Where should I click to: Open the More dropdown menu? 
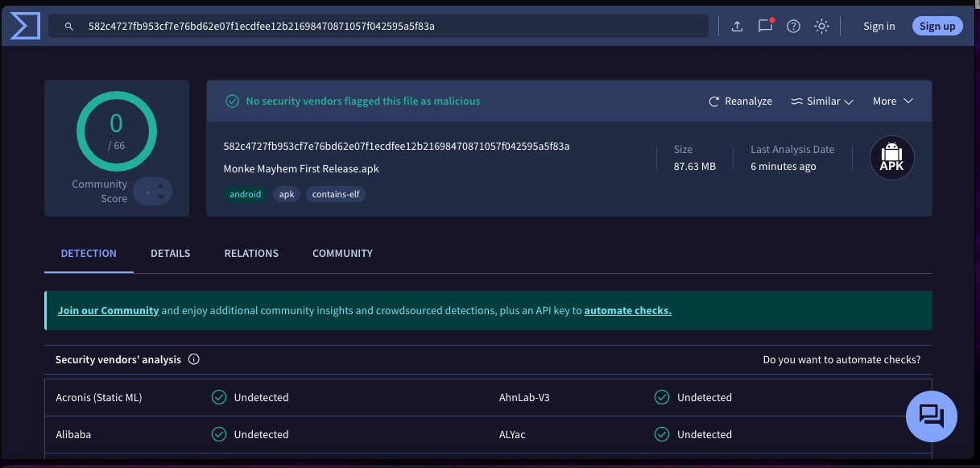[x=892, y=101]
